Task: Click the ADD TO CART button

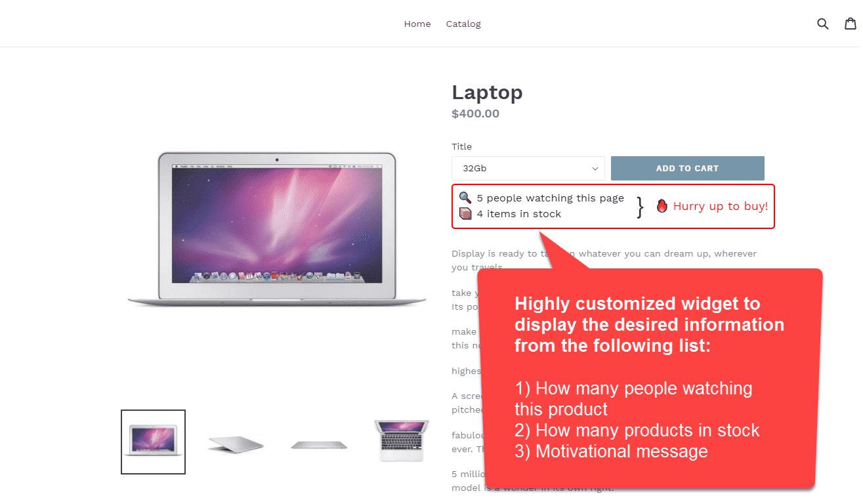Action: [687, 168]
